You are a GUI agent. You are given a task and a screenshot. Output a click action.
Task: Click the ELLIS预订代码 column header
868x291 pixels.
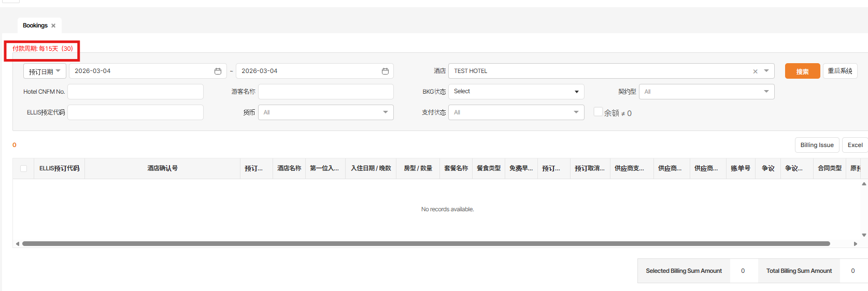(x=59, y=168)
